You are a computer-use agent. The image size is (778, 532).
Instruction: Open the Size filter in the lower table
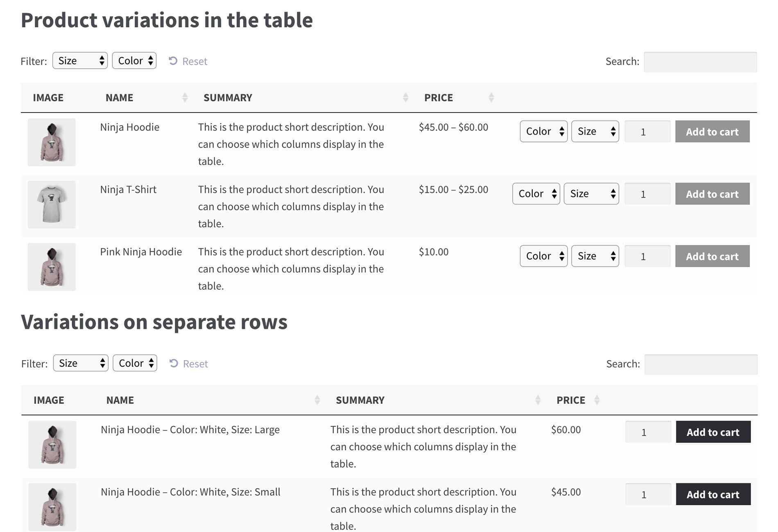point(81,363)
